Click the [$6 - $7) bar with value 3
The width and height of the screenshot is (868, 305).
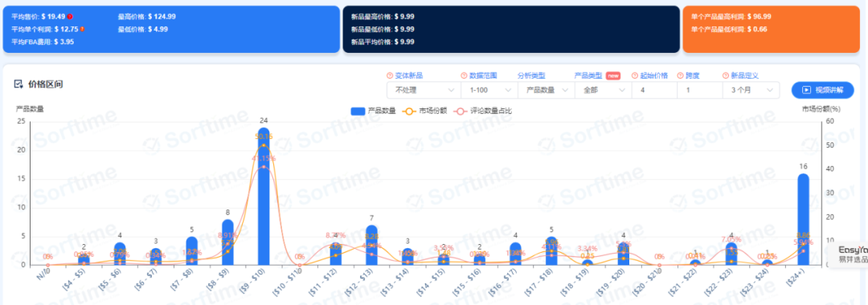156,256
